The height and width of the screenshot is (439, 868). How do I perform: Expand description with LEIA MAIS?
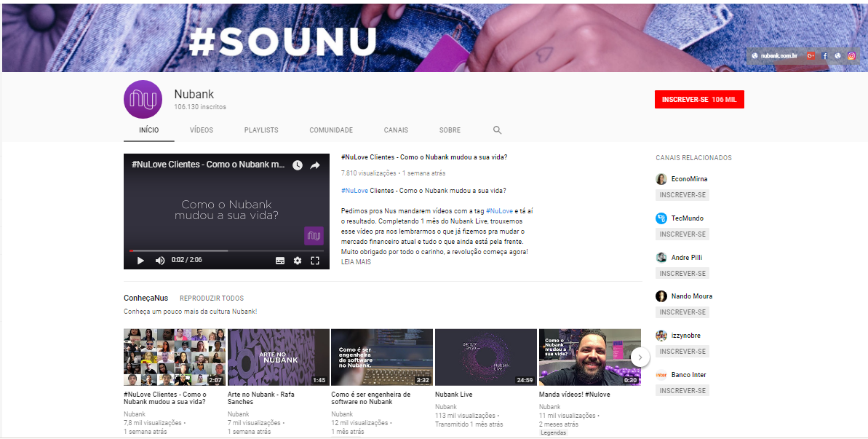356,262
